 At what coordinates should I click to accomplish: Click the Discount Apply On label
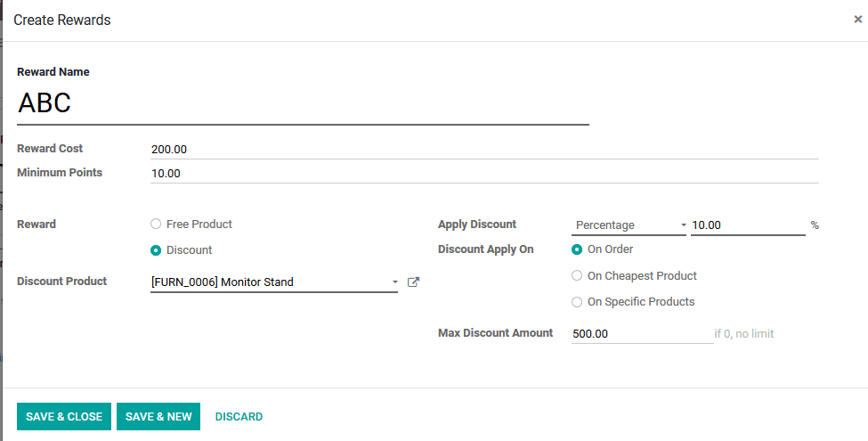pos(486,249)
